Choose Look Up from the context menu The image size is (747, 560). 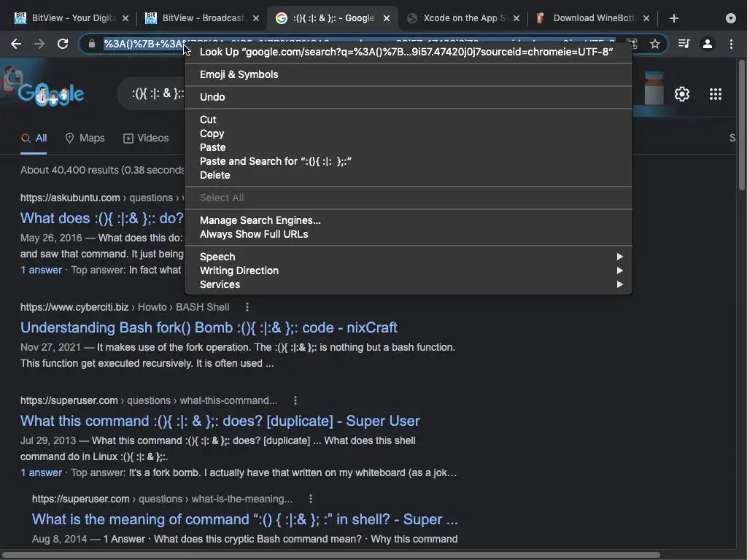click(409, 52)
